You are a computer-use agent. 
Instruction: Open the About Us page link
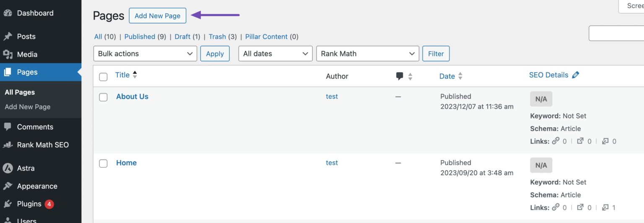pyautogui.click(x=132, y=97)
